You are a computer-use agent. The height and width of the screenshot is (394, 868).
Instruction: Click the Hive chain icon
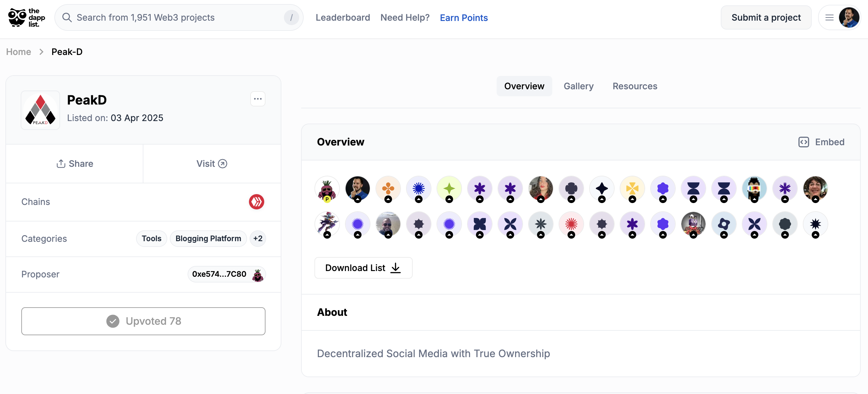pyautogui.click(x=256, y=202)
